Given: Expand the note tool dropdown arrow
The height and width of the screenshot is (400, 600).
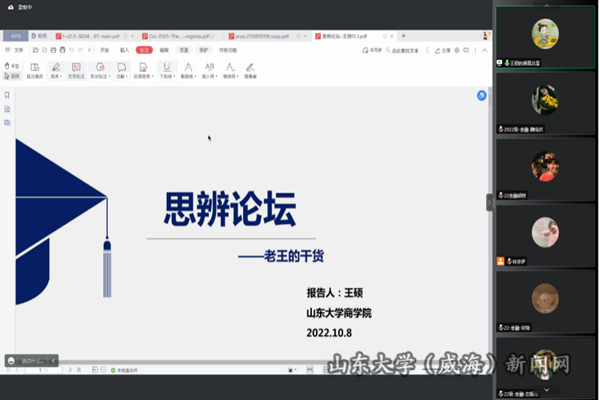Looking at the screenshot, I should click(127, 76).
